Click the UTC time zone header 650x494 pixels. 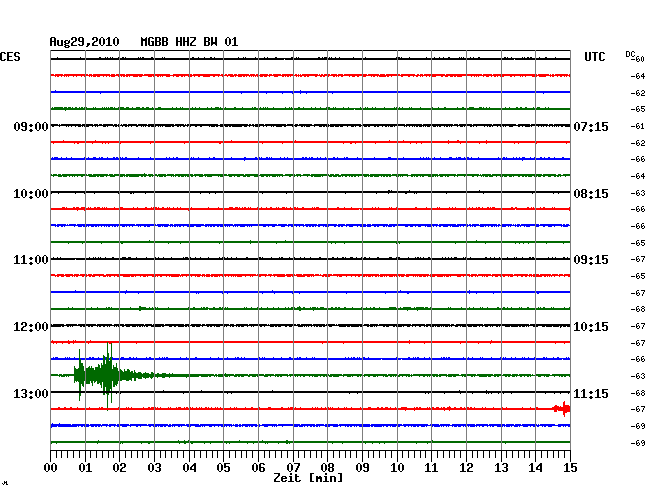[x=594, y=57]
